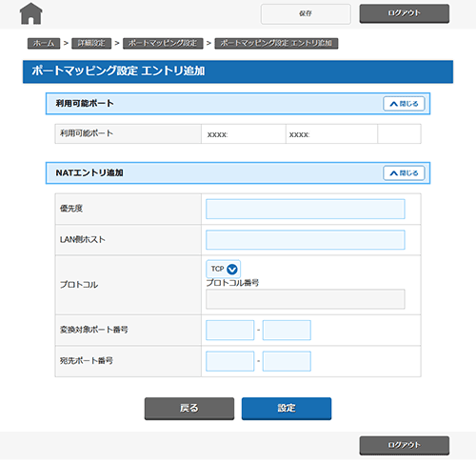Viewport: 476px width, 464px height.
Task: Click the end 変換対象ポート番号 field
Action: pyautogui.click(x=287, y=331)
